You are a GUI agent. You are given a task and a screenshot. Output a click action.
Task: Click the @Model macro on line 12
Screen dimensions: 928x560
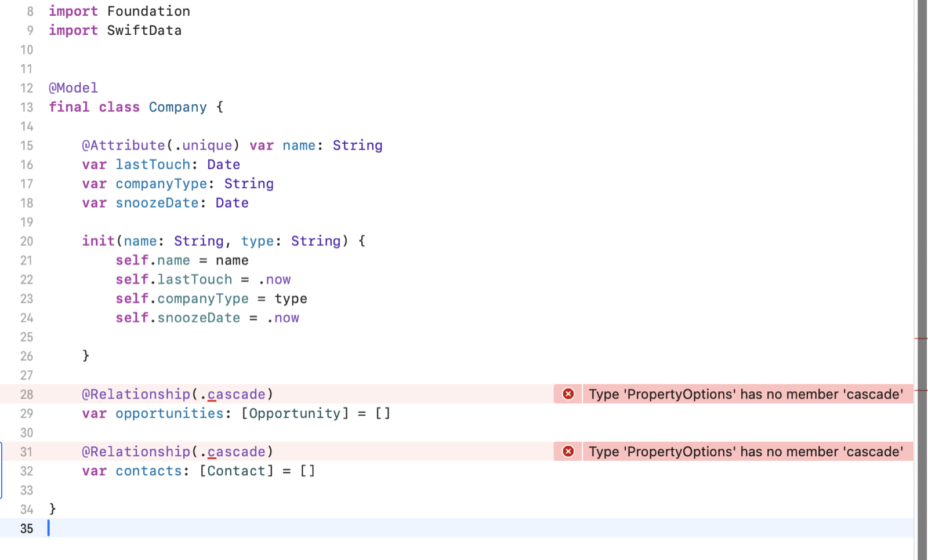pos(74,88)
